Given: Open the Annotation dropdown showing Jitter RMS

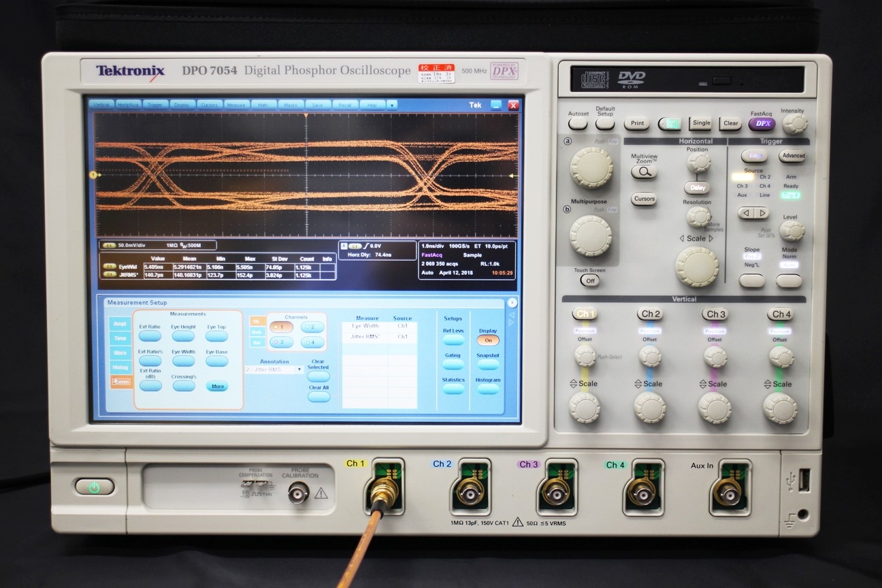Looking at the screenshot, I should (x=274, y=370).
